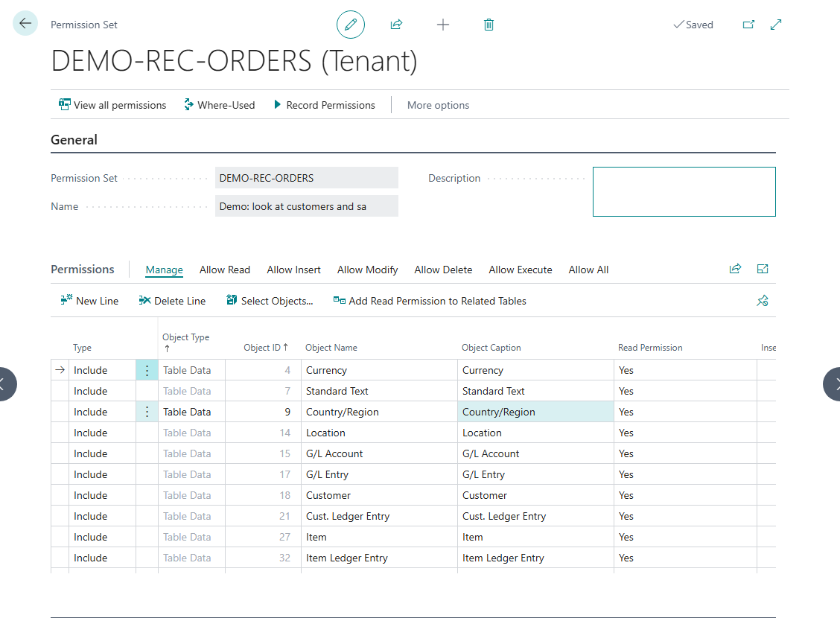The image size is (840, 618).
Task: Show More options
Action: tap(438, 105)
